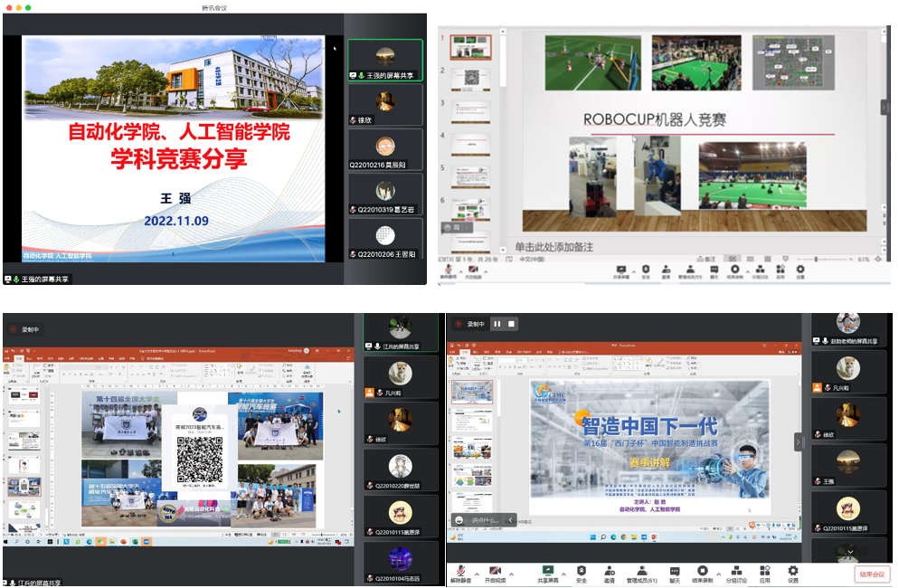Click 邀请 in the ROBOCUP meeting toolbar

(667, 271)
